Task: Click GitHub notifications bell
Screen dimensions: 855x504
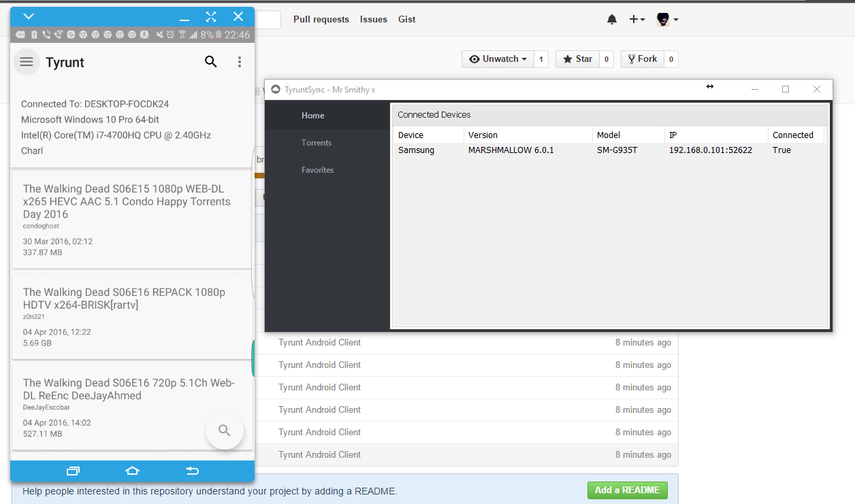Action: point(612,20)
